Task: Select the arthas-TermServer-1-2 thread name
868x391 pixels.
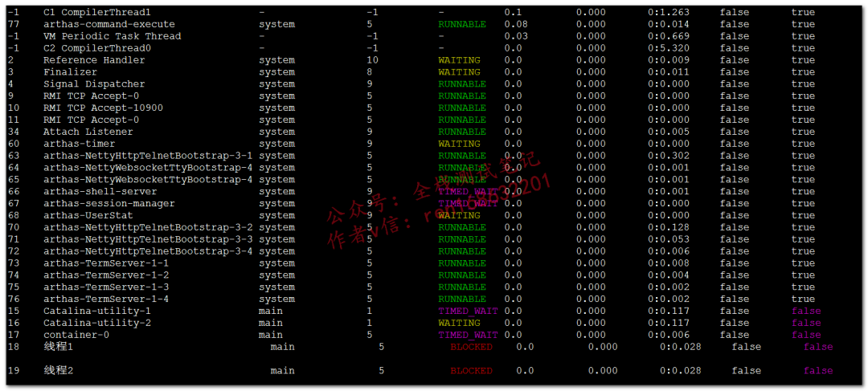Action: tap(106, 275)
